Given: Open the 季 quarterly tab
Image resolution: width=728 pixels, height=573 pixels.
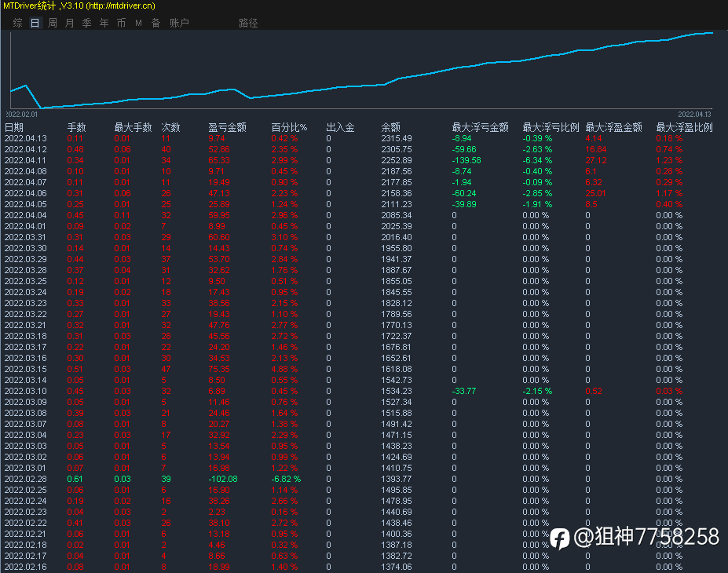Looking at the screenshot, I should point(87,23).
